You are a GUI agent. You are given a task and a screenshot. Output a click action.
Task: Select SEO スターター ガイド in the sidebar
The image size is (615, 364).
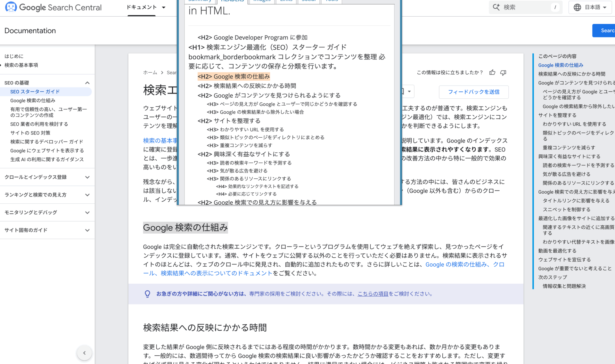(35, 92)
